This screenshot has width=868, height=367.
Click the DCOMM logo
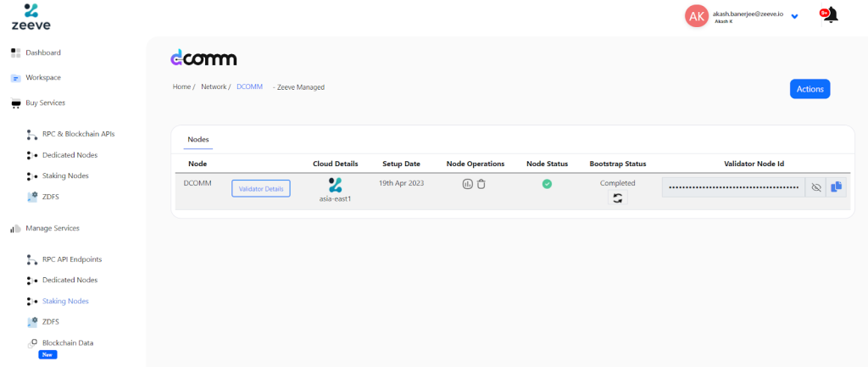coord(203,58)
